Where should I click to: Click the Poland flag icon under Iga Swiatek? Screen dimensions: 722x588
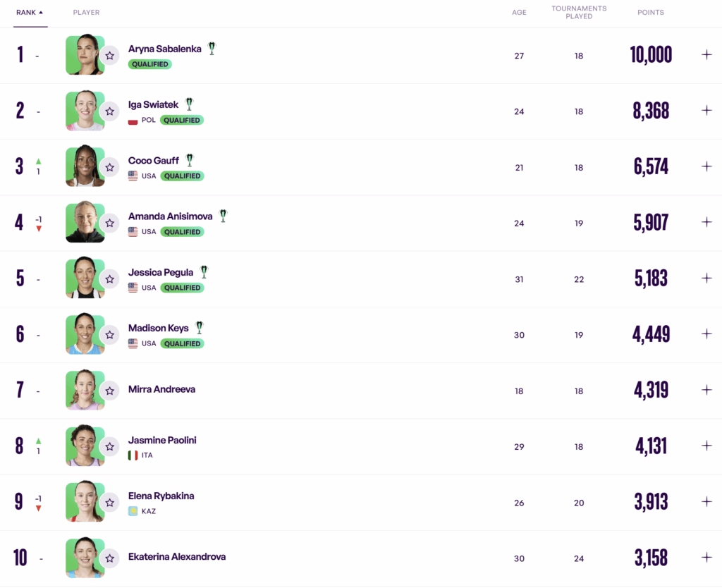133,121
